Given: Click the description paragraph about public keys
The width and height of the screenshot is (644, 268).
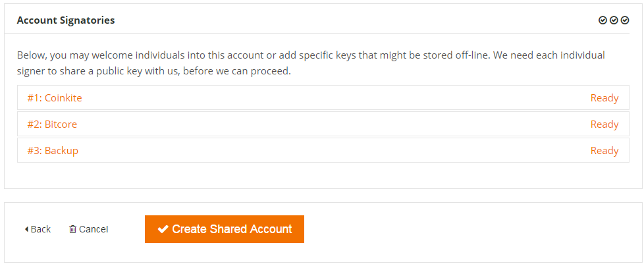Looking at the screenshot, I should [311, 63].
